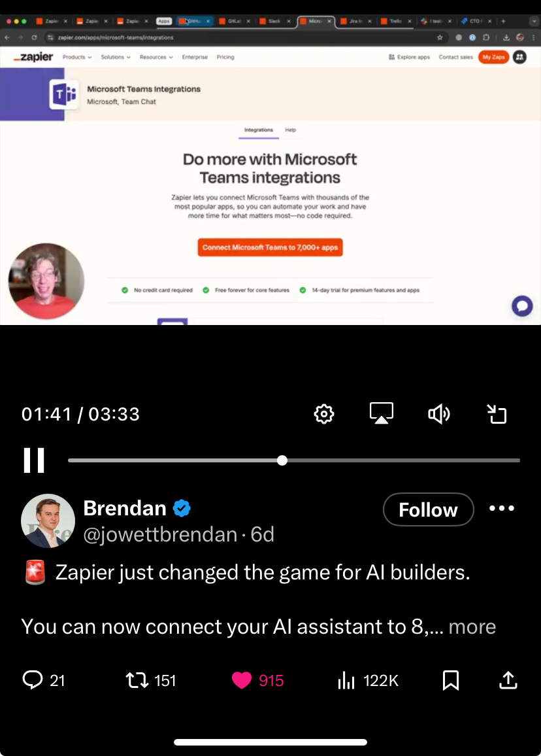
Task: Expand the tweet text with 'more'
Action: (472, 627)
